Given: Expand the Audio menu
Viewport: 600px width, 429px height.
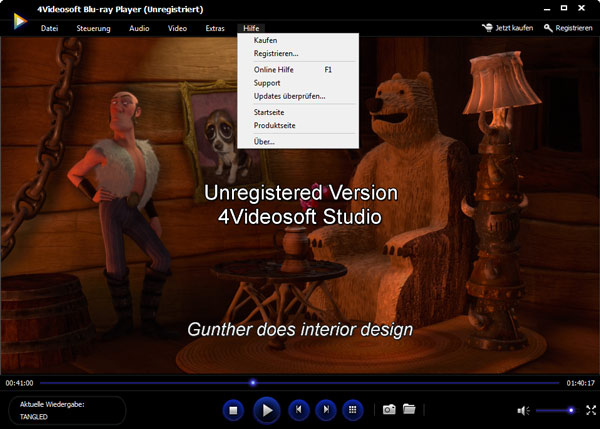Looking at the screenshot, I should click(x=139, y=28).
